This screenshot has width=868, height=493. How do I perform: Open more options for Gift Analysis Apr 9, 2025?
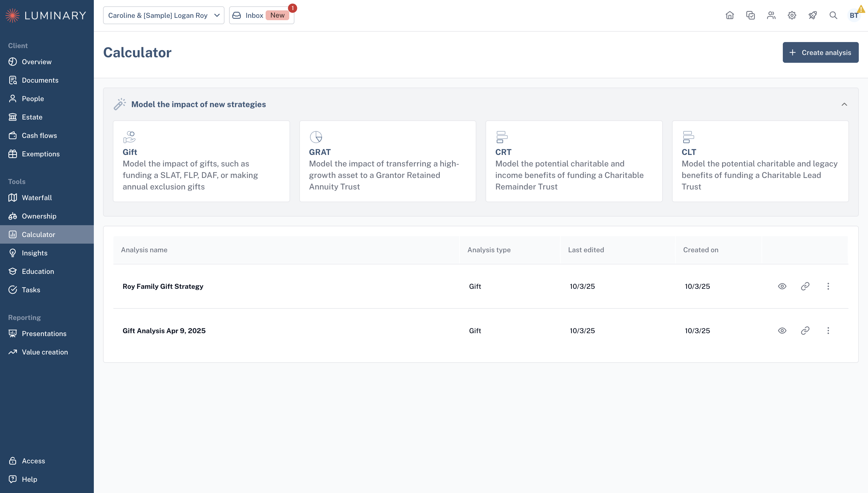[828, 331]
